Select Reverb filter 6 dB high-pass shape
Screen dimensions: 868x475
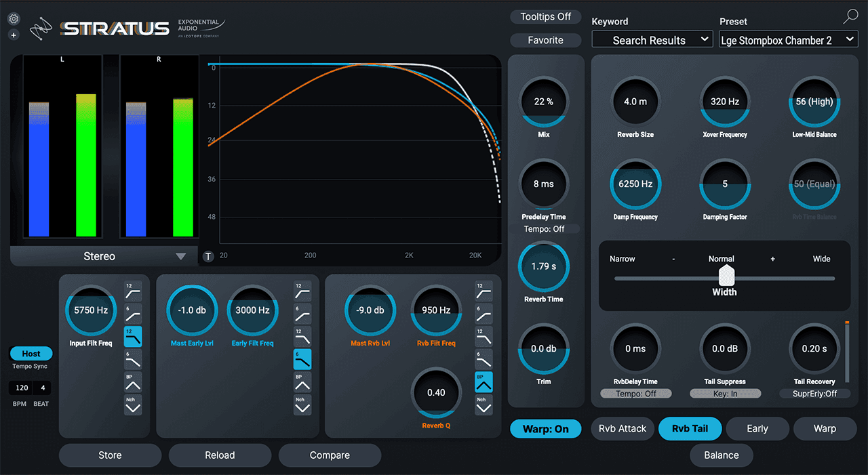point(484,314)
